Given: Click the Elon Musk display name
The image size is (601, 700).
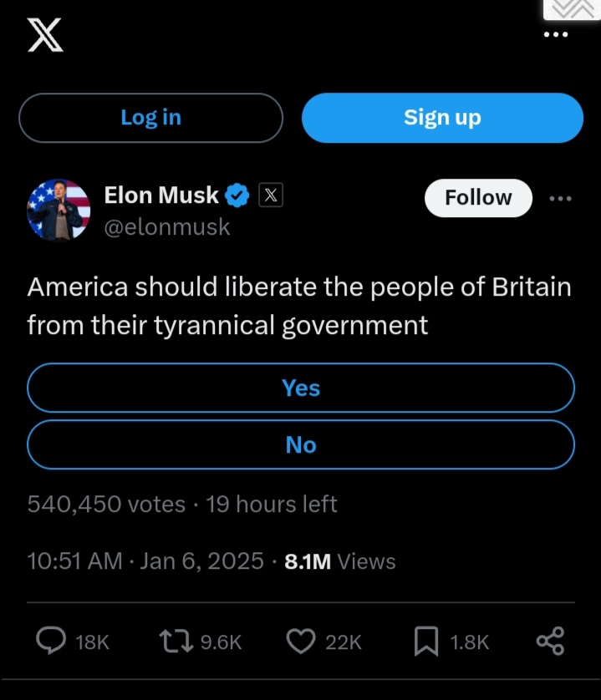Looking at the screenshot, I should 161,195.
